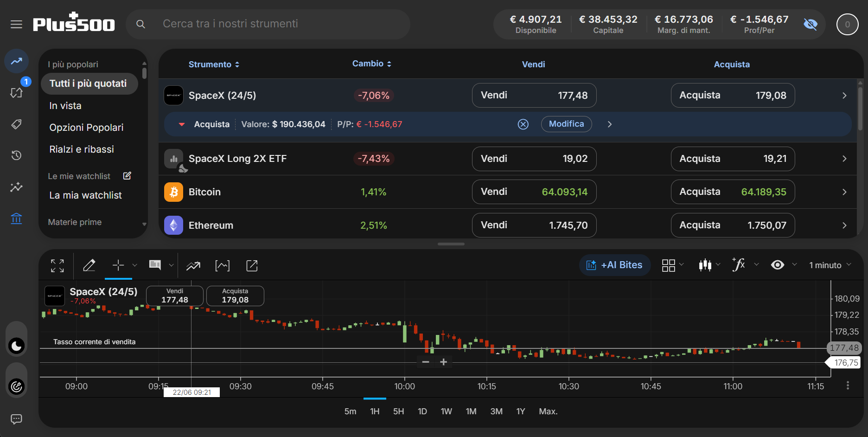Screen dimensions: 868x437
Task: Click the Bitcoin instrument icon
Action: coord(173,192)
